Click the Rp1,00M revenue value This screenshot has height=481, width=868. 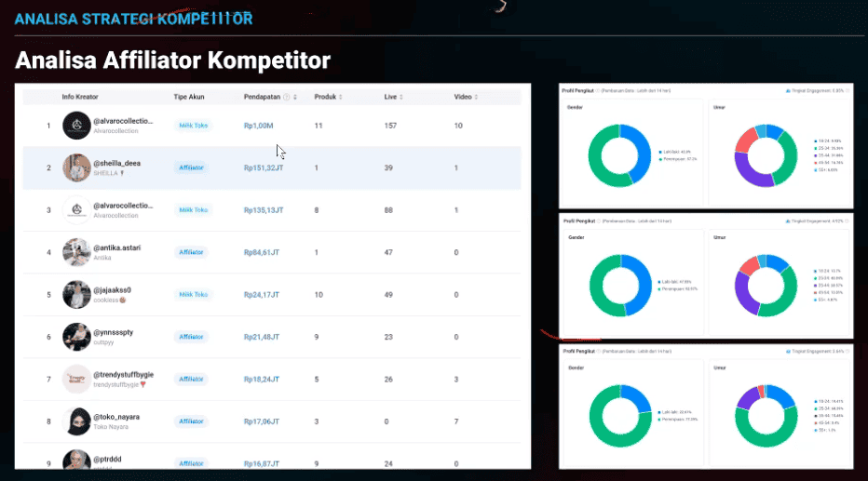(258, 126)
